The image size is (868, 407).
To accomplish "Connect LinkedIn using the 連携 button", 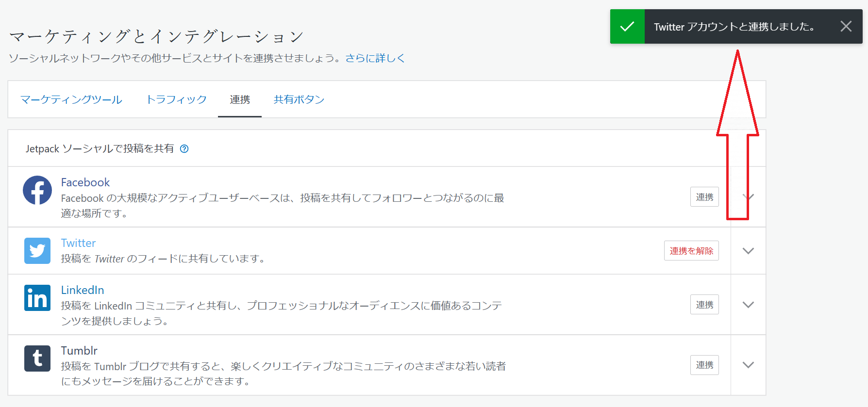I will (x=704, y=305).
